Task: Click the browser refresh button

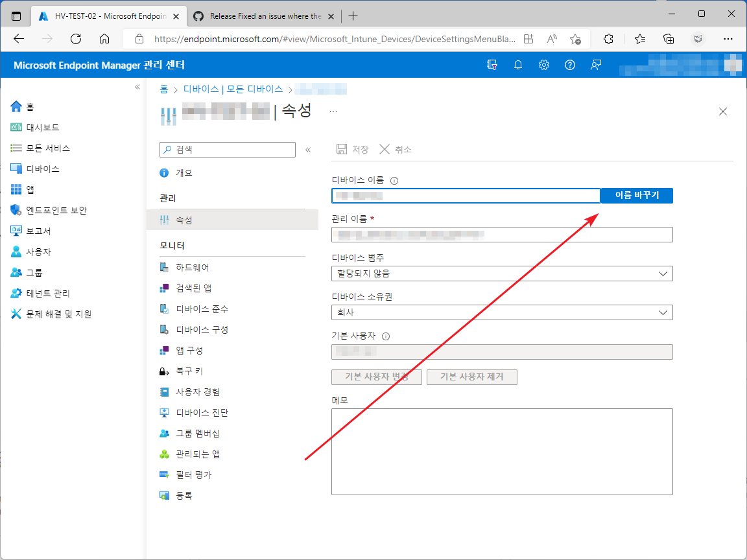Action: pos(76,39)
